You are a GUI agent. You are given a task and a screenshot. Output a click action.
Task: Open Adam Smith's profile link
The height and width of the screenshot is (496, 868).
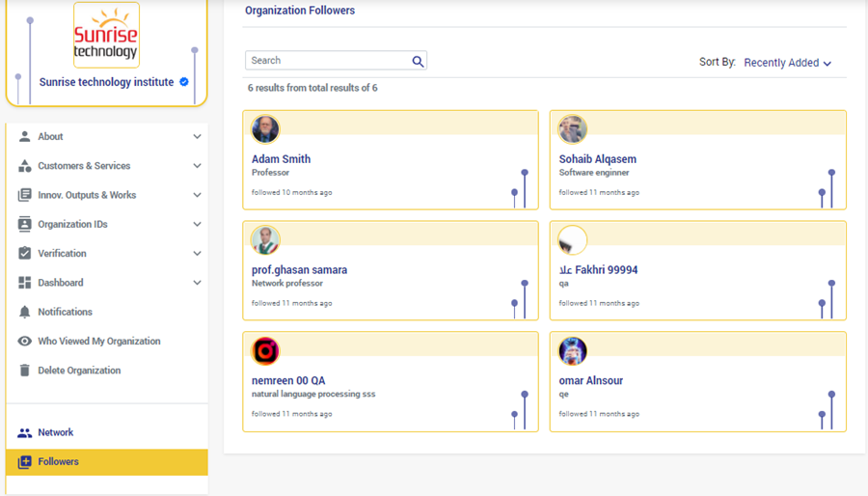[281, 159]
